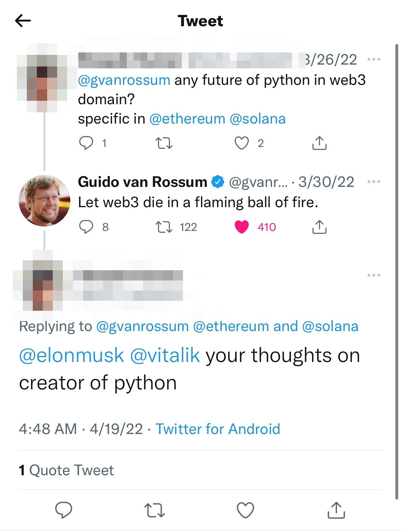
Task: Reply to the python web3 question tweet
Action: 86,143
